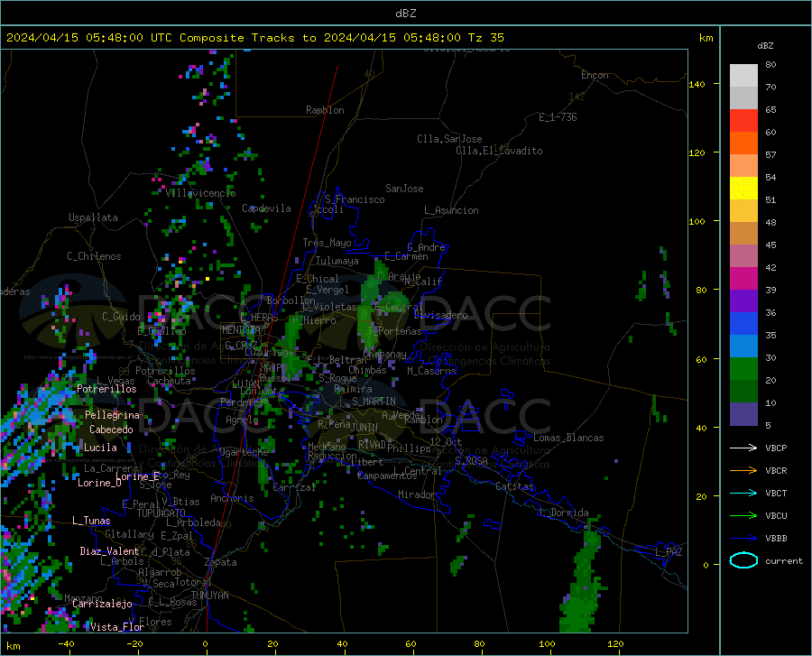812x656 pixels.
Task: Select the pink-mauve legend swatch below 45
Action: [x=743, y=256]
